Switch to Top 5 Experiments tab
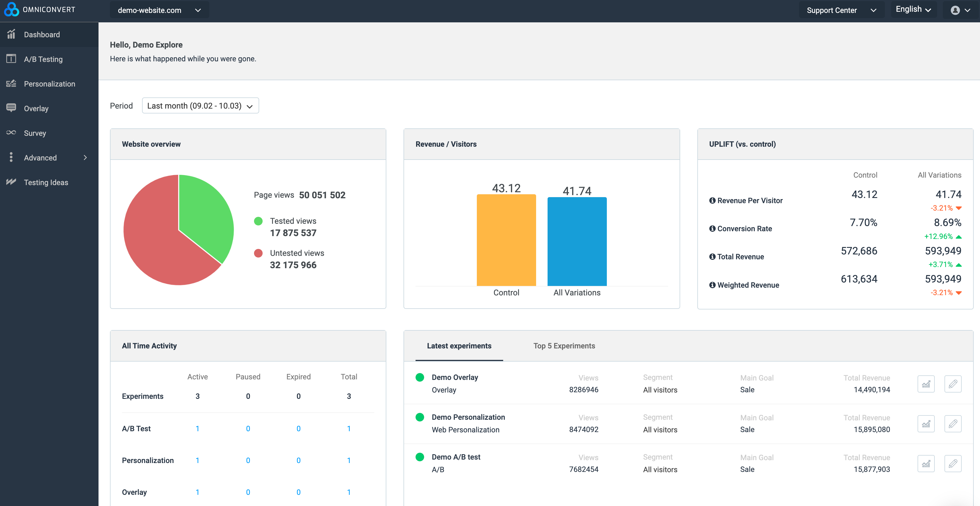Viewport: 980px width, 506px height. [564, 346]
